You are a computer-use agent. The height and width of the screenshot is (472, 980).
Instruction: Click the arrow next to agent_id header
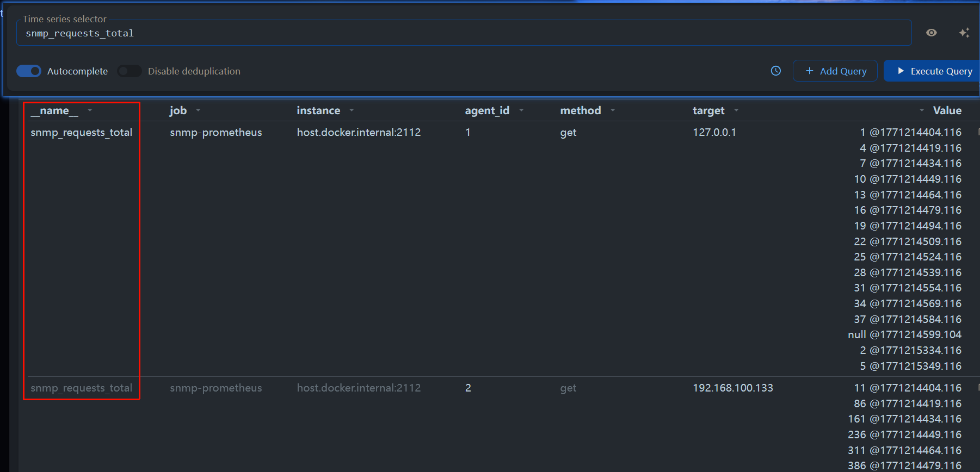point(521,110)
